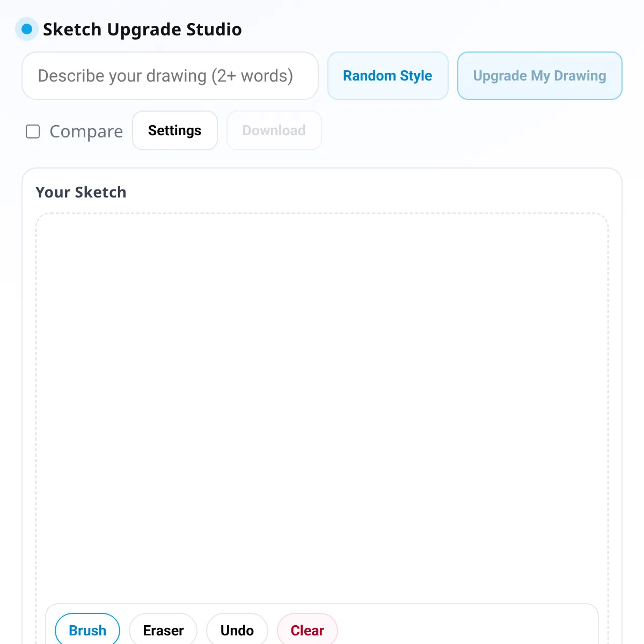Click the blue dot app logo
644x644 pixels.
[27, 29]
